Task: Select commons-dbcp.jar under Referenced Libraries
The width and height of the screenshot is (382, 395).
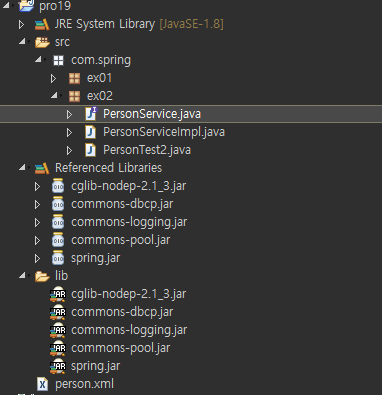Action: point(122,204)
